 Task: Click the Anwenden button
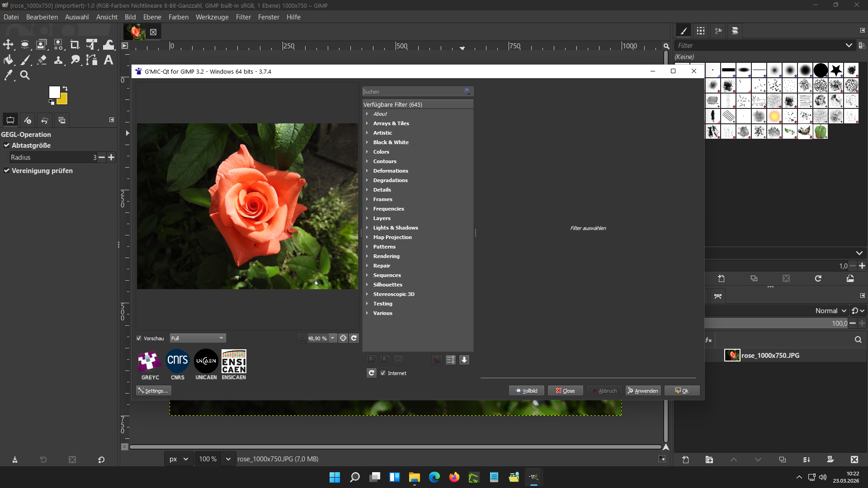(x=643, y=391)
